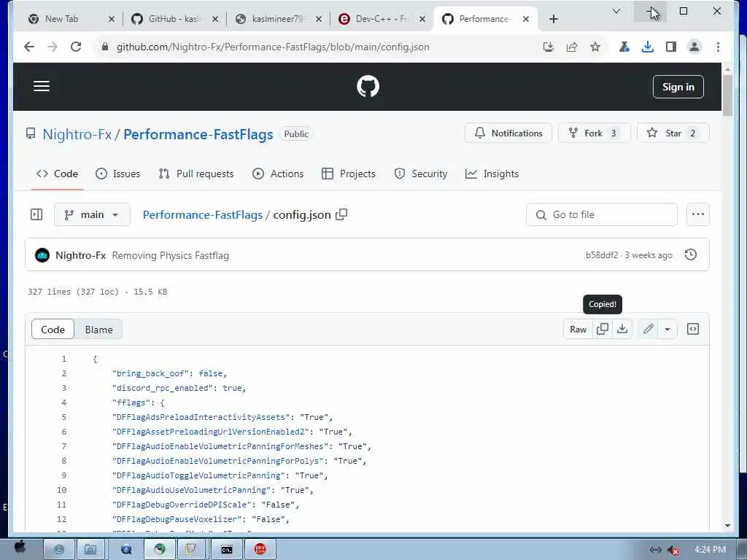Image resolution: width=747 pixels, height=560 pixels.
Task: Open the Security tab
Action: (x=421, y=174)
